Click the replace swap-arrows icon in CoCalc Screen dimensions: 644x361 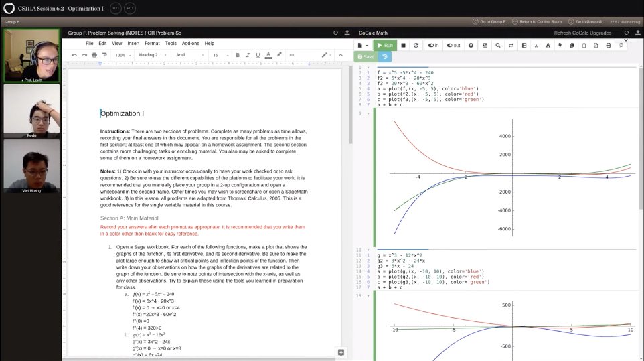[511, 45]
